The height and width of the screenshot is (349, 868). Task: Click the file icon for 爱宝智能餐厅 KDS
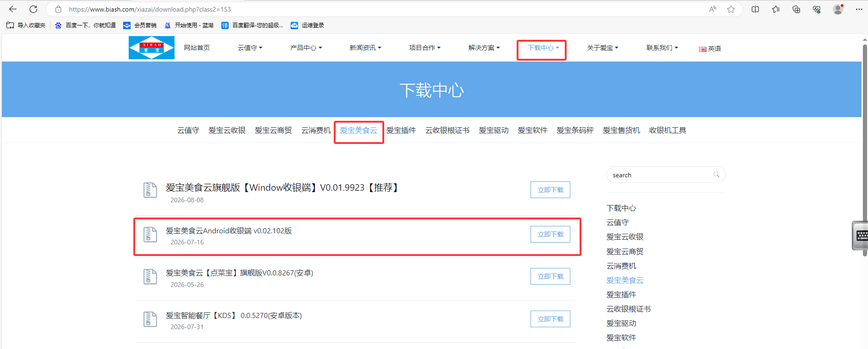150,319
